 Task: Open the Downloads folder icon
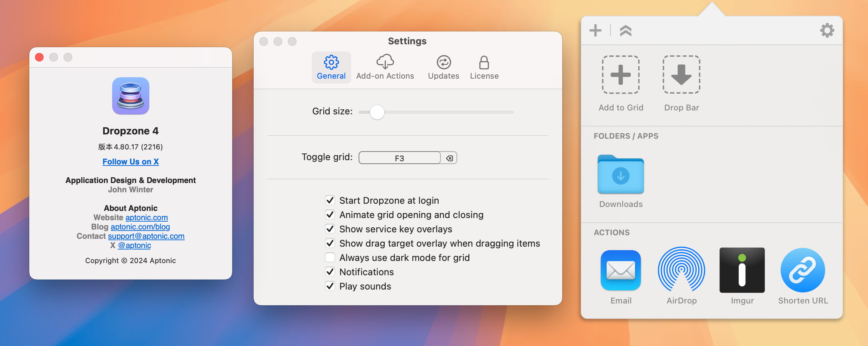621,174
